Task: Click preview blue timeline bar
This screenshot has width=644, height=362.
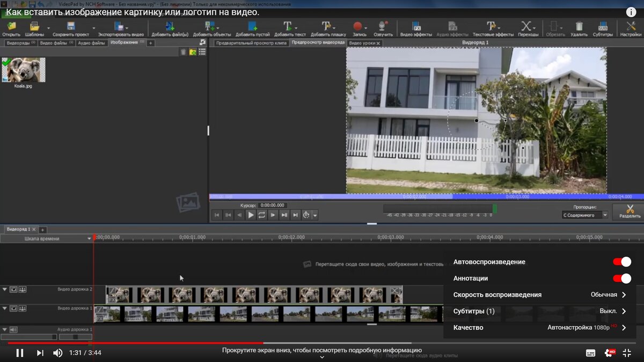Action: pos(426,197)
